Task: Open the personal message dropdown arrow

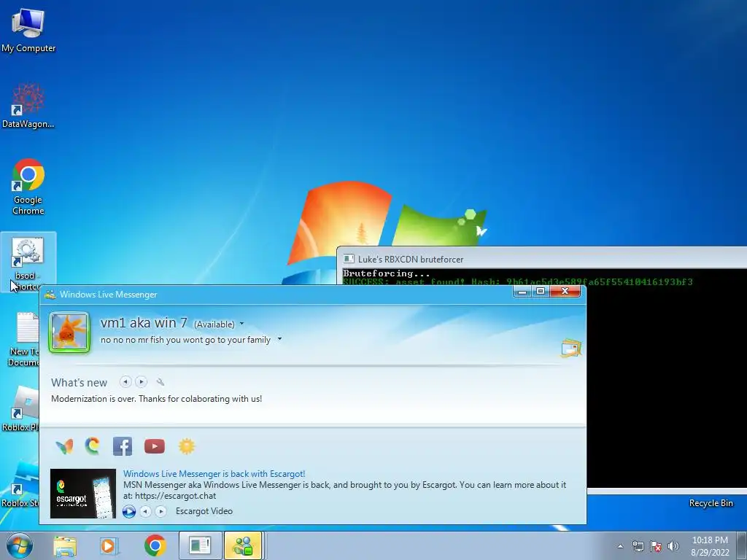Action: point(279,339)
